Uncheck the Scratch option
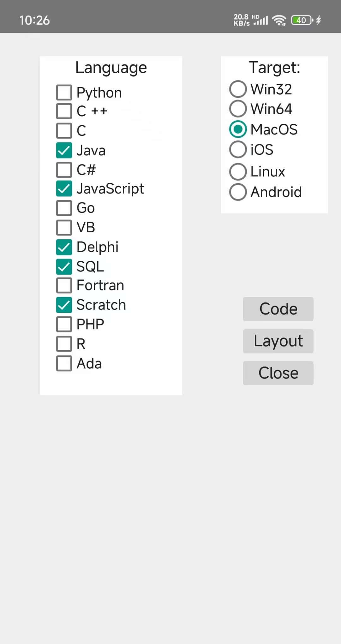The image size is (341, 644). 64,305
